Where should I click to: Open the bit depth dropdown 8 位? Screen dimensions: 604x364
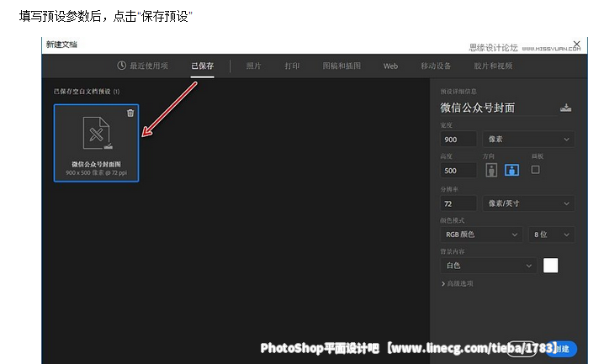click(552, 235)
